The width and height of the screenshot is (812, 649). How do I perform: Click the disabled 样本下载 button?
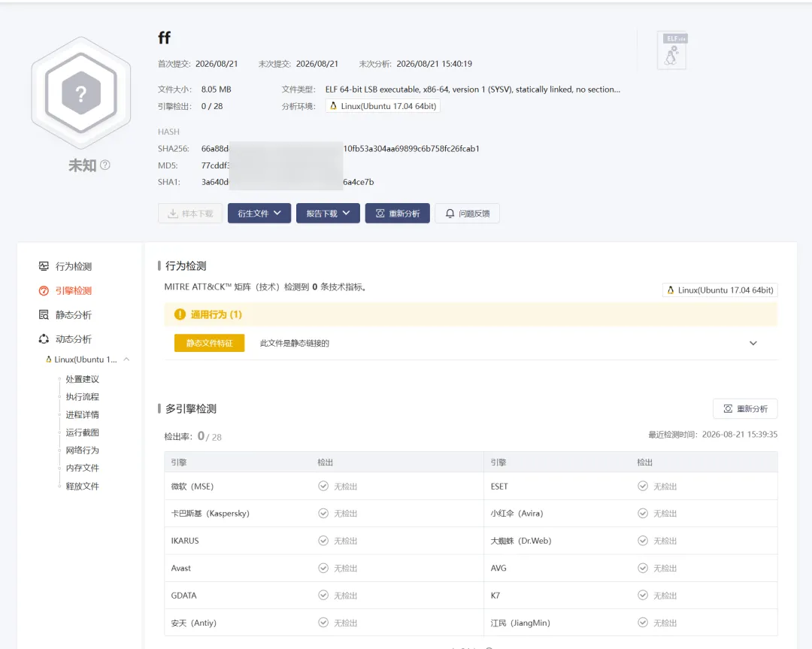coord(190,214)
